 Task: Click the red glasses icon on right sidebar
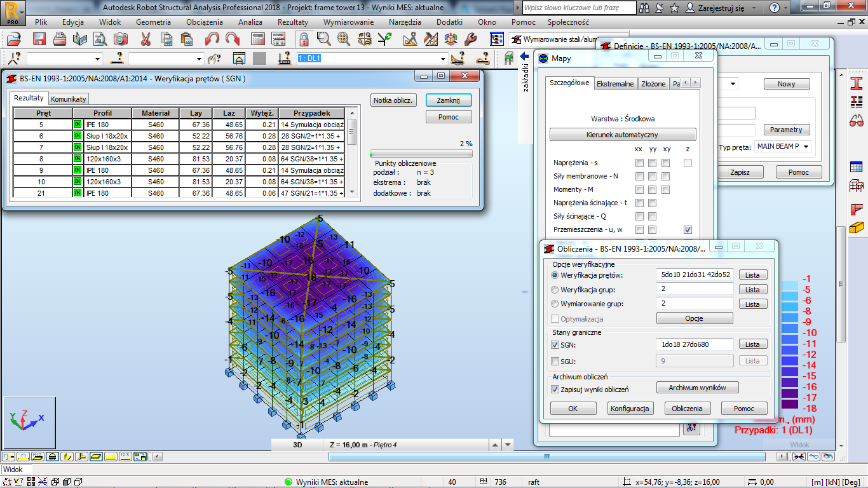click(x=857, y=119)
